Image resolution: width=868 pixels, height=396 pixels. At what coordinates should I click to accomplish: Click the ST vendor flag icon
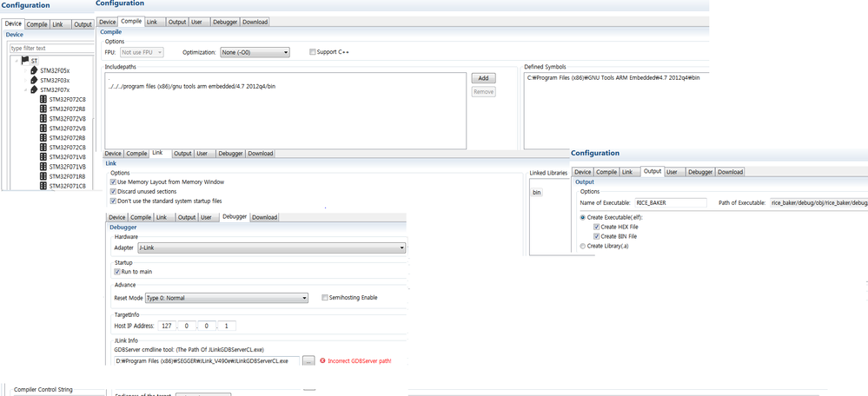pyautogui.click(x=25, y=61)
